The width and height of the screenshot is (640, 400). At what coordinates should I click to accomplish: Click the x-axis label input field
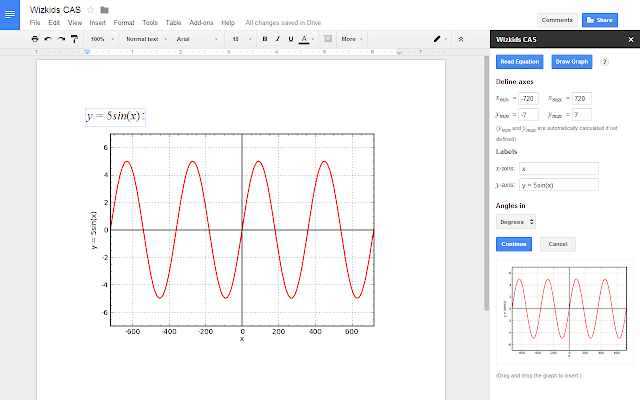559,169
